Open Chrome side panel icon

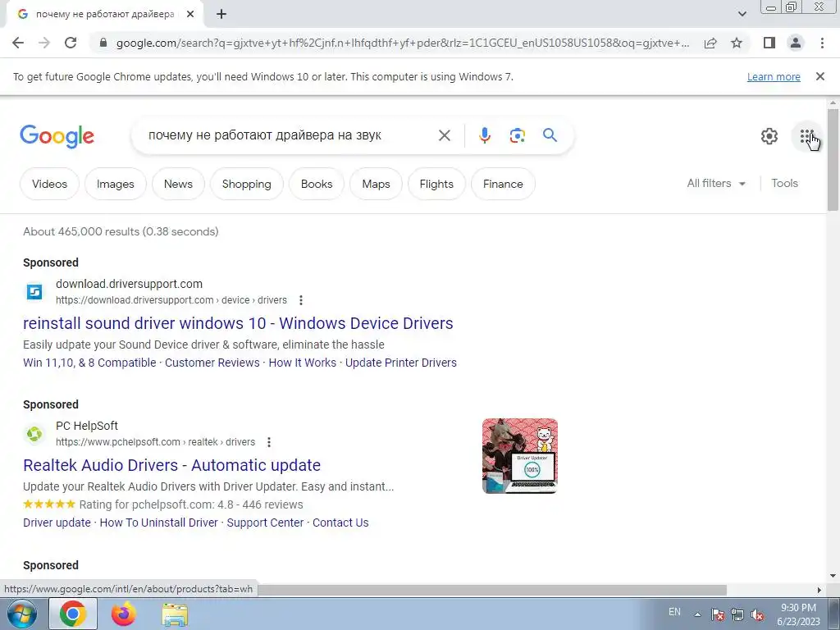click(769, 43)
